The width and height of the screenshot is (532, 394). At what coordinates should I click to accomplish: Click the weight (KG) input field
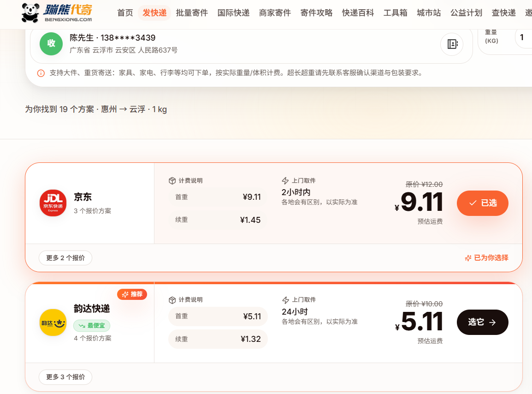tap(524, 37)
